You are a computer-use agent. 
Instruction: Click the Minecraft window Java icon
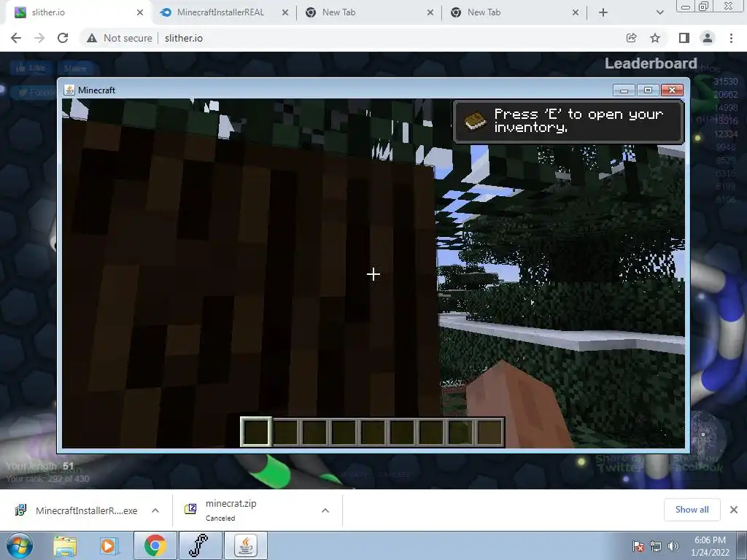(69, 90)
